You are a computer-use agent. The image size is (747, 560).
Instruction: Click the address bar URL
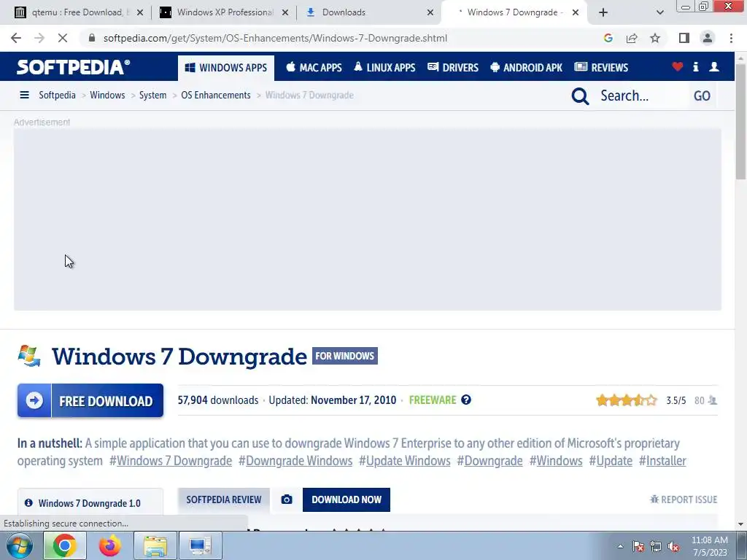pos(275,38)
